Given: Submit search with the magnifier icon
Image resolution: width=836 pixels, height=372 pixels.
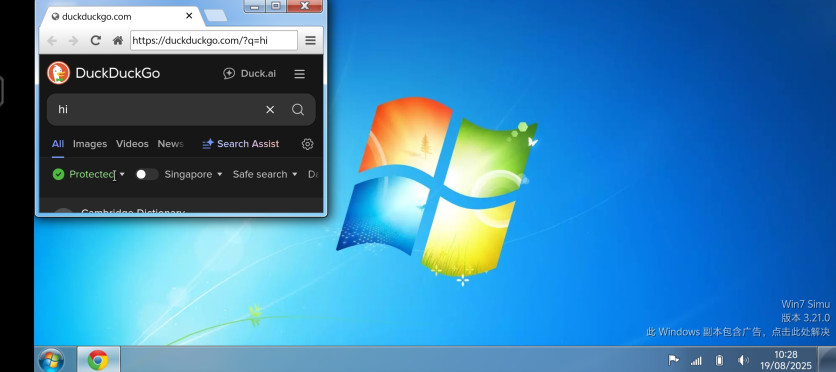Looking at the screenshot, I should click(298, 110).
